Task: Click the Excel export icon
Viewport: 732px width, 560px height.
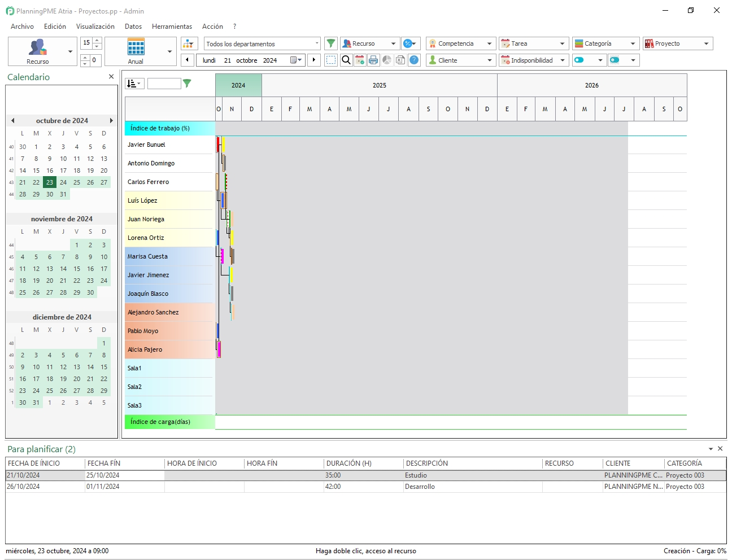Action: point(400,60)
